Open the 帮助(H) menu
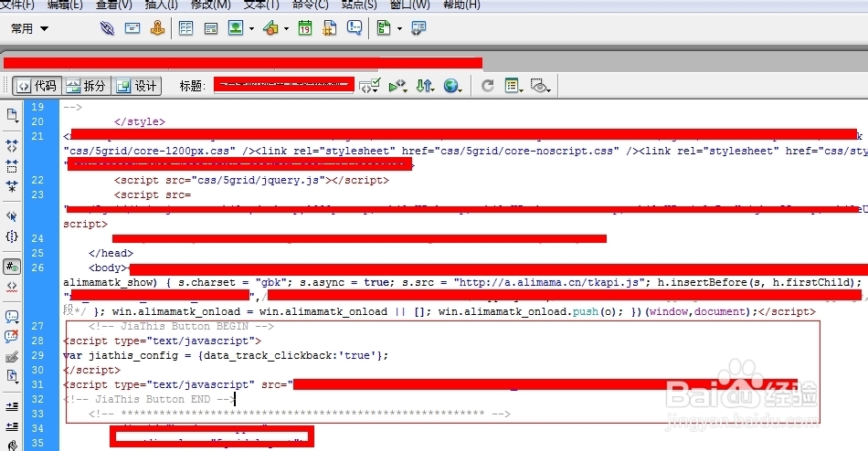The image size is (868, 451). [x=461, y=5]
